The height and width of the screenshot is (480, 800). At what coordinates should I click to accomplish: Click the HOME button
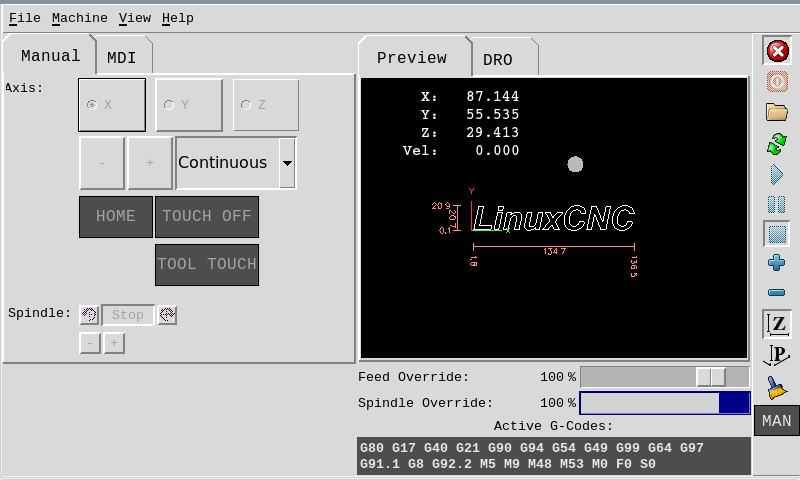[116, 217]
